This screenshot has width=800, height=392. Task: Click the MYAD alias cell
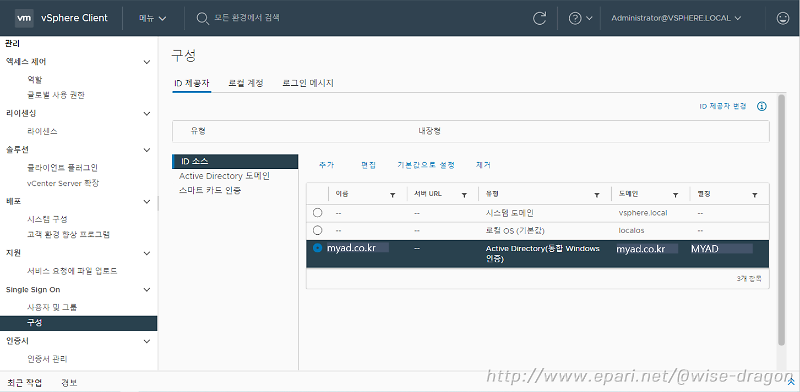(x=705, y=249)
